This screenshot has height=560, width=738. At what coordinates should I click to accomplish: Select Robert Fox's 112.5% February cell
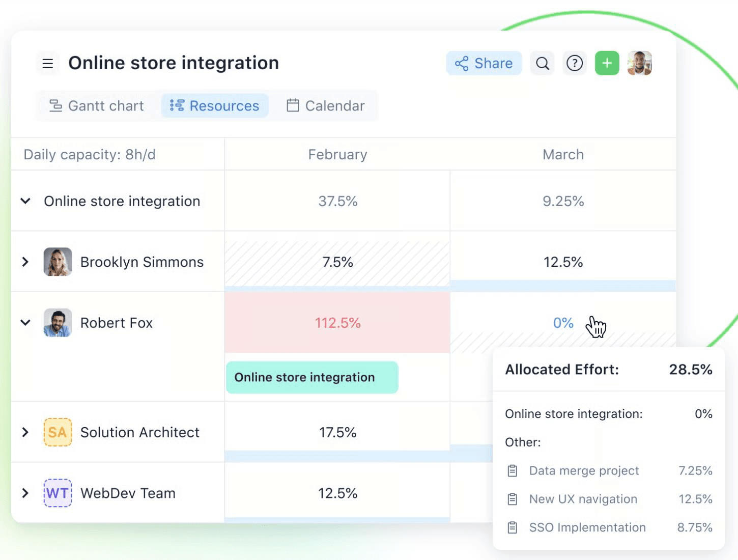337,323
